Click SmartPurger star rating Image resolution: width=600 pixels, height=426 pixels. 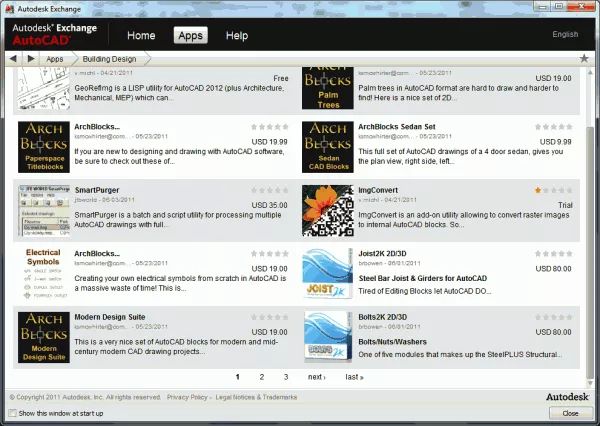click(x=270, y=190)
